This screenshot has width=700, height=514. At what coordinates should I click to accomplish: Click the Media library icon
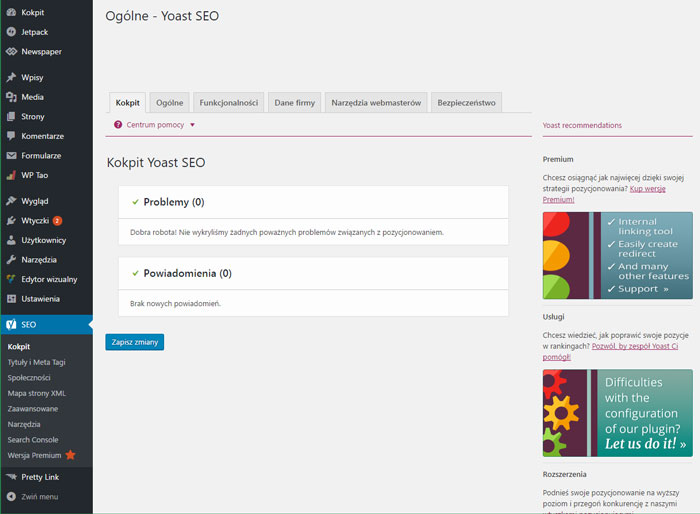[11, 97]
